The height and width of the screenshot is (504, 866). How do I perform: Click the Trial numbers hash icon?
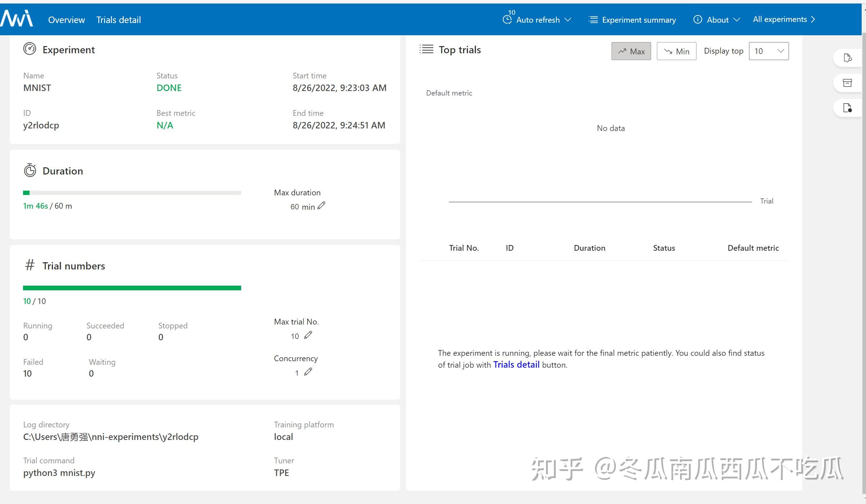click(x=30, y=265)
